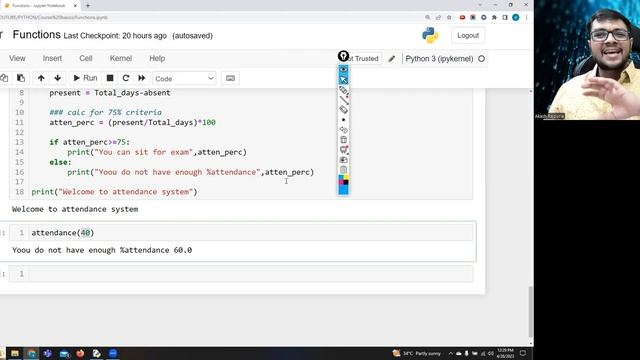Screen dimensions: 640x360
Task: Open the Code cell type dropdown
Action: point(184,78)
